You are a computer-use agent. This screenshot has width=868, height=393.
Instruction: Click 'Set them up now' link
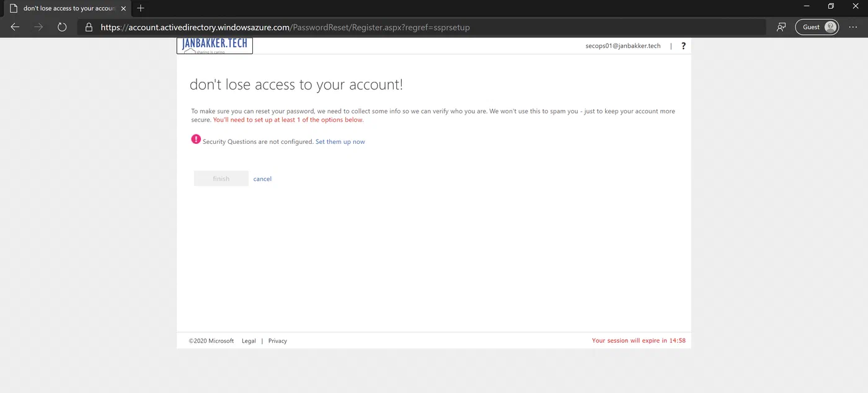point(340,142)
